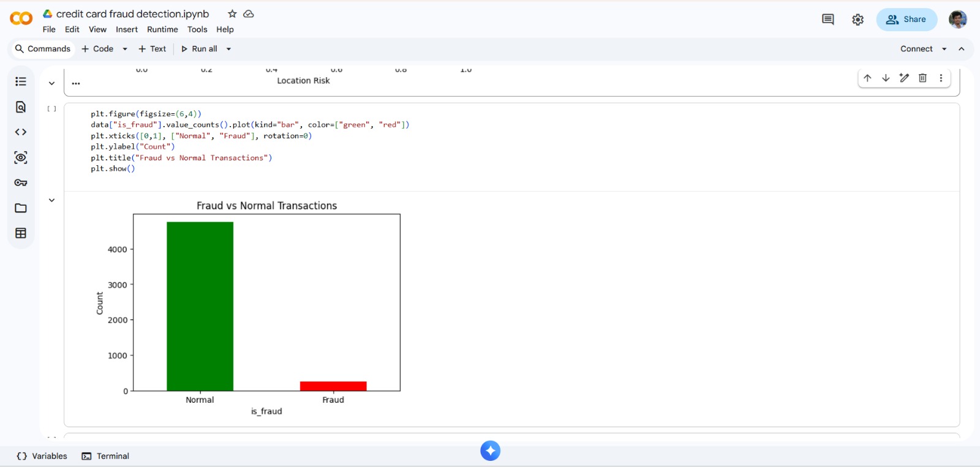Open the Connect runtime dropdown arrow
The width and height of the screenshot is (980, 467).
pos(944,49)
